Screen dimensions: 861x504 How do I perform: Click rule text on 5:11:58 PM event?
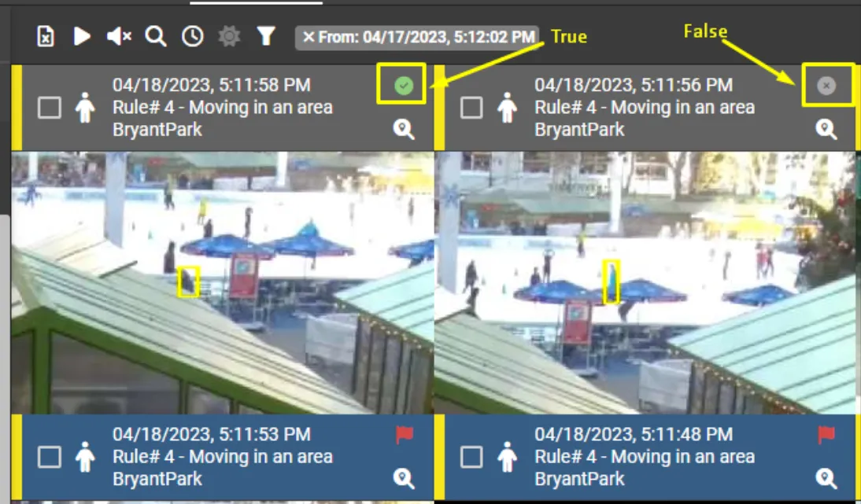point(223,107)
